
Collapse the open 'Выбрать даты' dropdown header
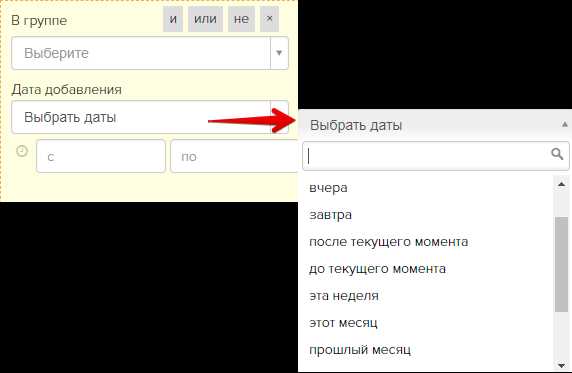click(x=435, y=125)
